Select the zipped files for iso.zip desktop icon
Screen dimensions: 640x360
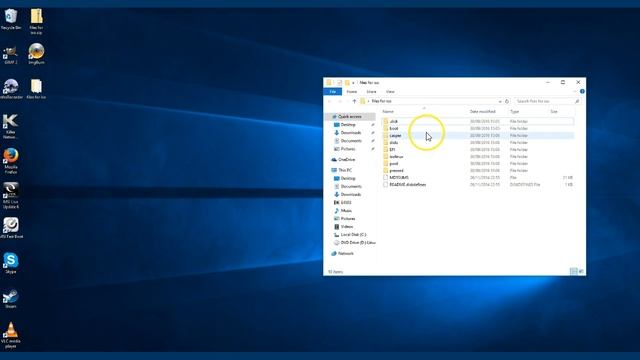click(36, 21)
